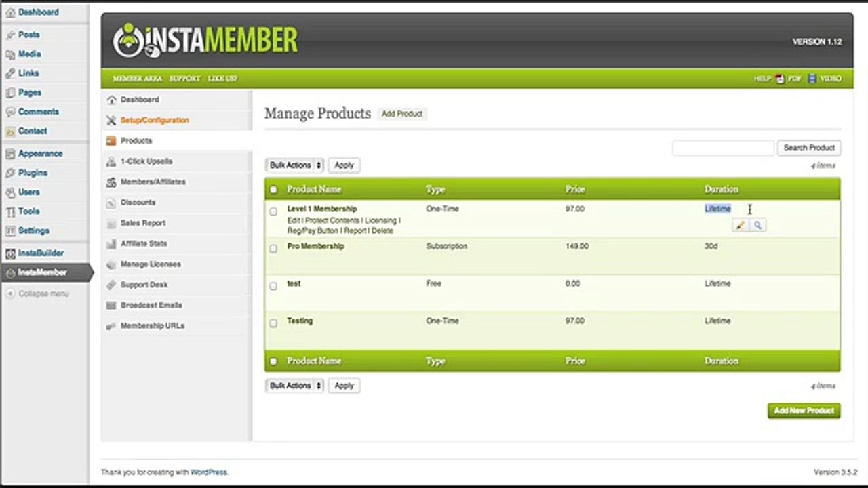
Task: Click the Type column header at top
Action: point(435,190)
